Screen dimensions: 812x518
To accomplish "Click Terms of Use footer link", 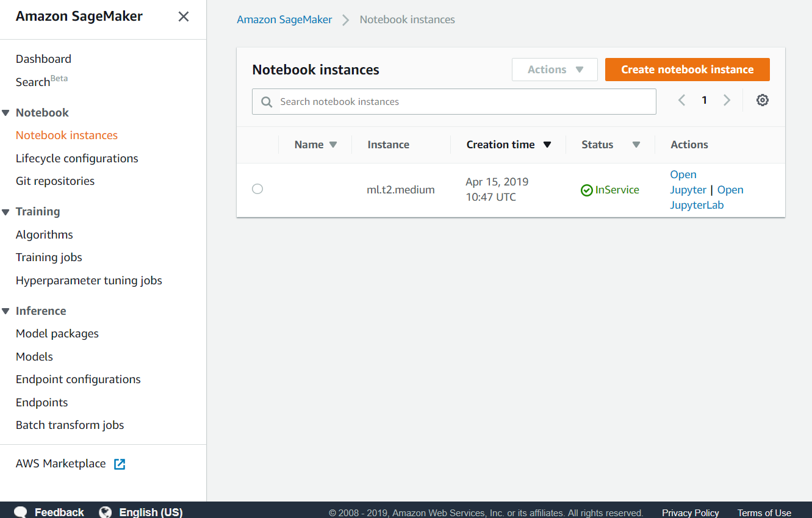I will (764, 513).
